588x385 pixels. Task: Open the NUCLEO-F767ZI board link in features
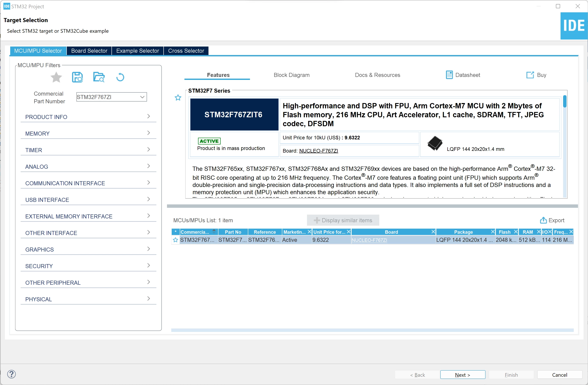pyautogui.click(x=318, y=151)
